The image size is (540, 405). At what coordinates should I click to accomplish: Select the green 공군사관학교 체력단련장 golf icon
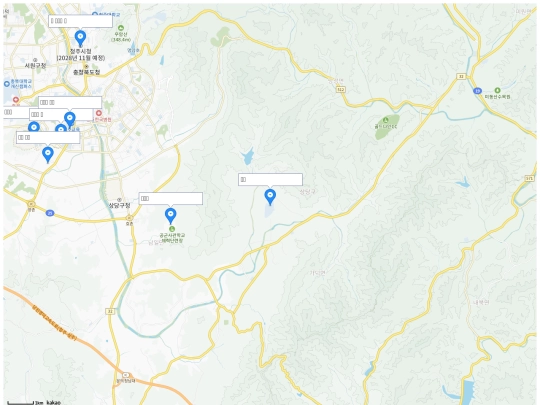tap(172, 229)
